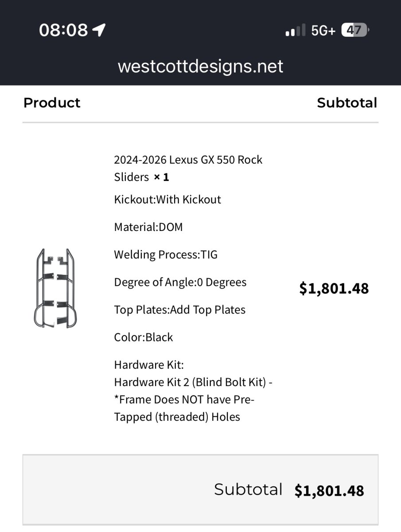
Task: Tap the Hardware Kit 2 (Blind Bolt Kit) text
Action: (193, 382)
